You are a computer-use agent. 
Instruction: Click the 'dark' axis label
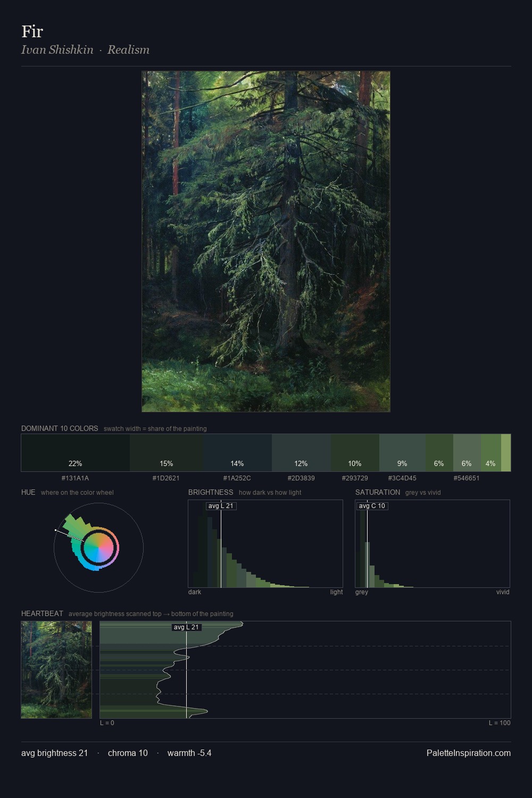coord(195,592)
